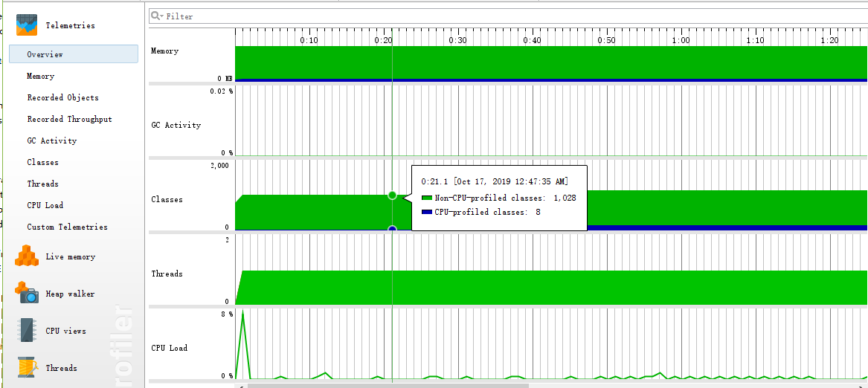Open the Live memory cubes icon
Viewport: 868px width, 388px height.
tap(26, 256)
